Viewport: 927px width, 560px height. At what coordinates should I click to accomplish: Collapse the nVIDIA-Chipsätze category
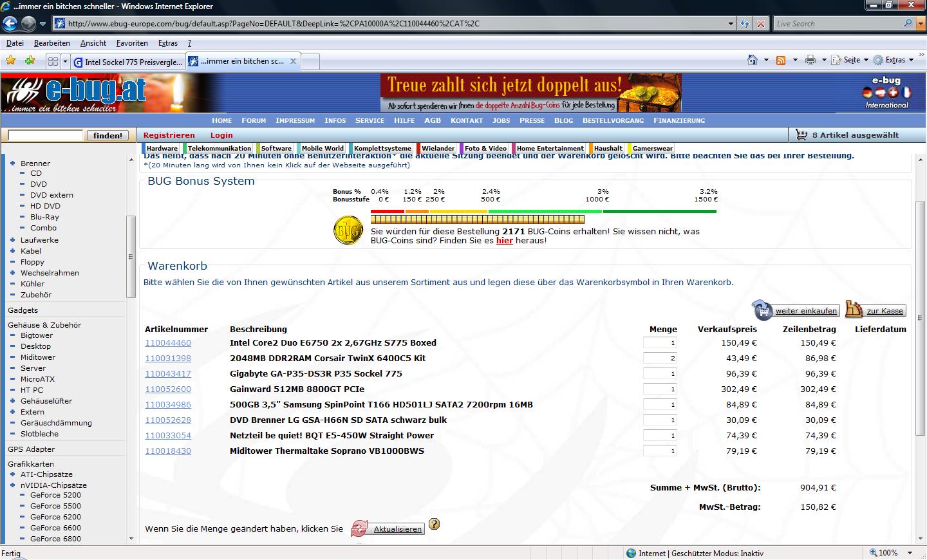click(12, 485)
